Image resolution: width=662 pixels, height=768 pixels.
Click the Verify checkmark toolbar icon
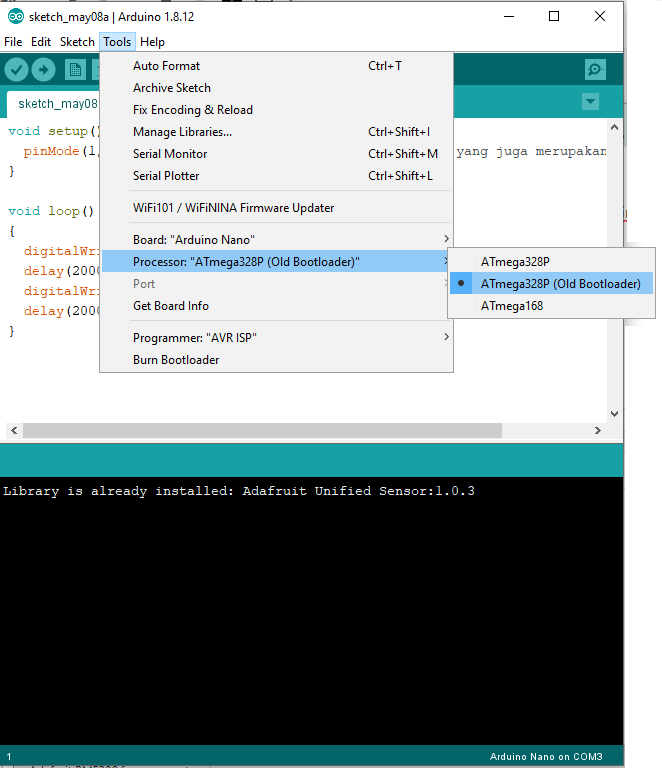click(16, 70)
